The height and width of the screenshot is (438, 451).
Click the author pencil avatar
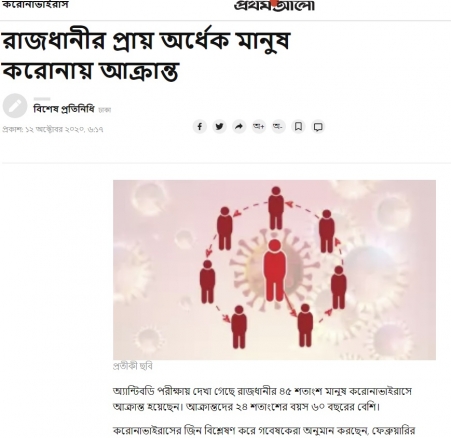(15, 106)
